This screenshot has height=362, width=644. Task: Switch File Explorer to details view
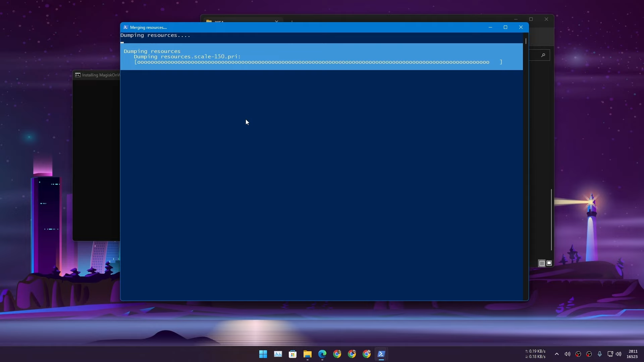(542, 263)
